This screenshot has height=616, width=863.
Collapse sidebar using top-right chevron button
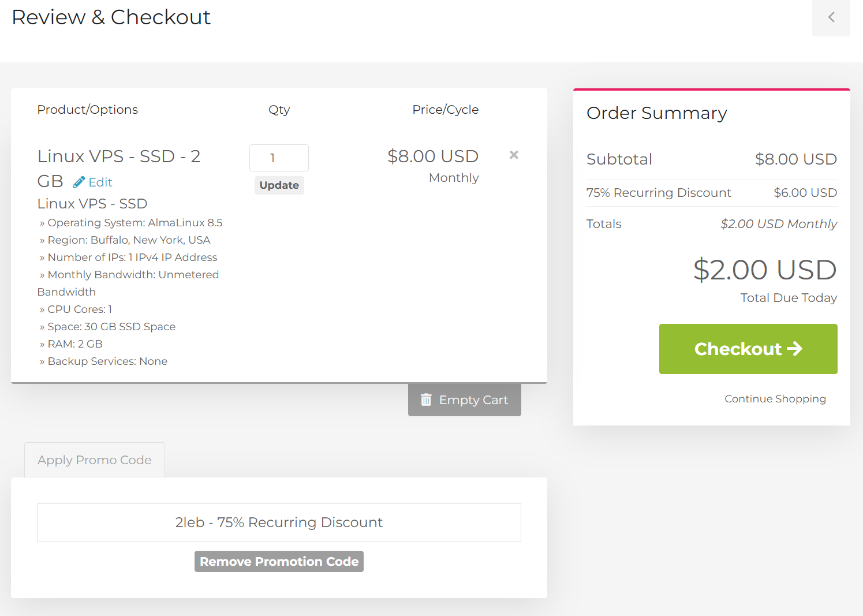coord(831,17)
